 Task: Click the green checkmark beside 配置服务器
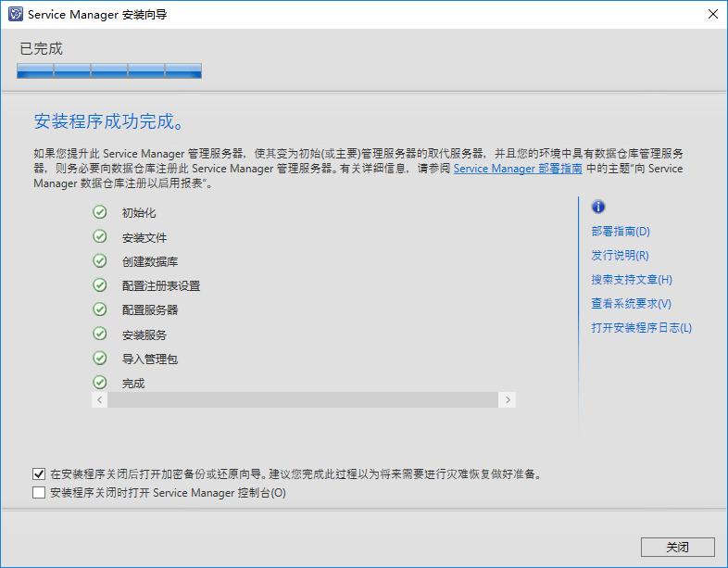tap(99, 309)
